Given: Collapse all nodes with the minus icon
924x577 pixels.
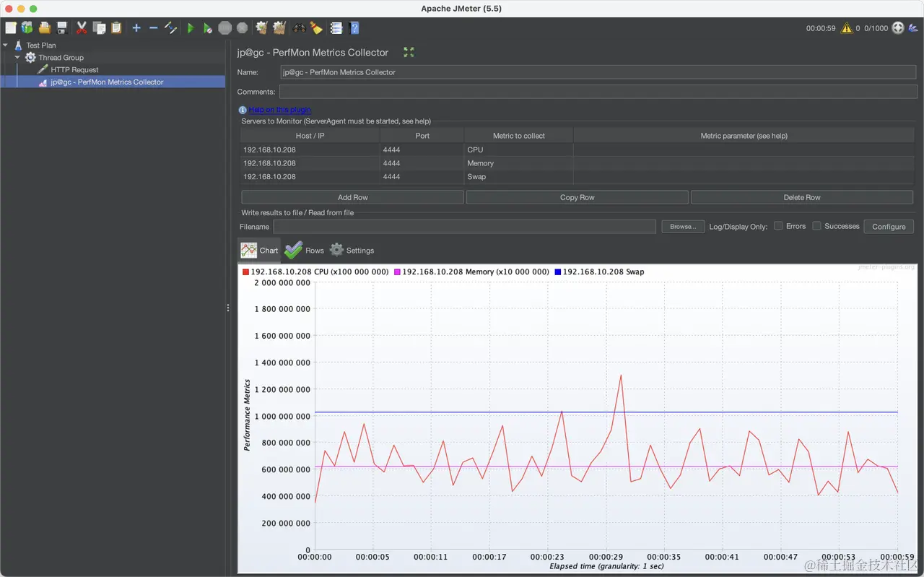Looking at the screenshot, I should pos(153,28).
